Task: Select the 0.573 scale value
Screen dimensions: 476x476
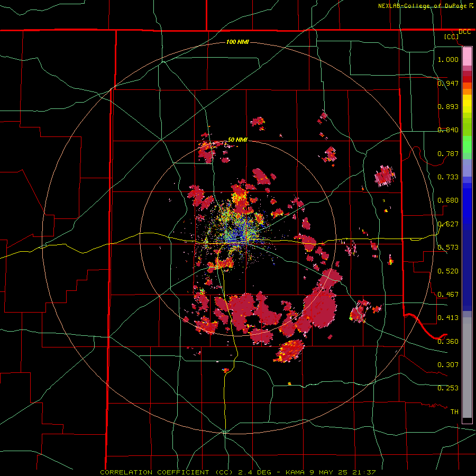Action: [448, 248]
